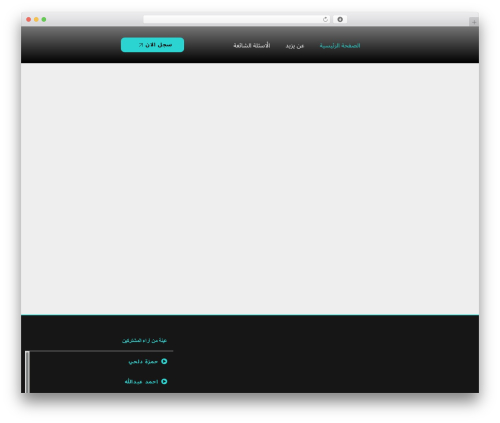This screenshot has width=500, height=423.
Task: Open the الأسئلة الشائعة FAQ nav link
Action: tap(252, 45)
